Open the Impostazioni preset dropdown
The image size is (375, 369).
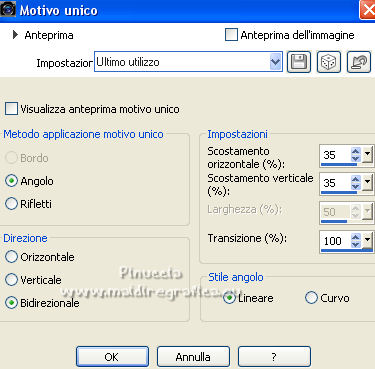275,62
